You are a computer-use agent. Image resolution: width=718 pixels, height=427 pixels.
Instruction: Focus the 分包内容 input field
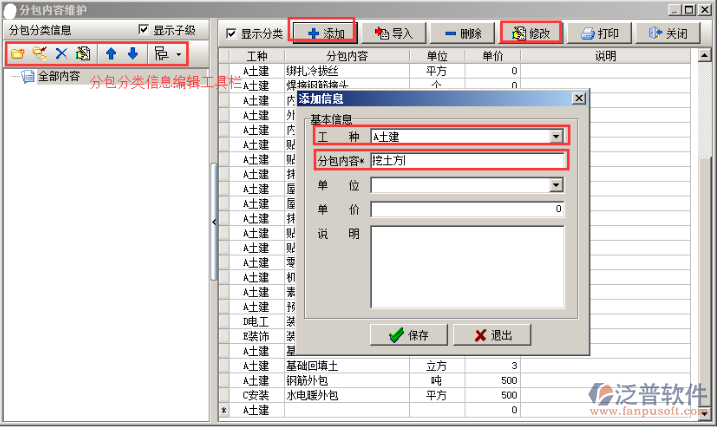(467, 161)
